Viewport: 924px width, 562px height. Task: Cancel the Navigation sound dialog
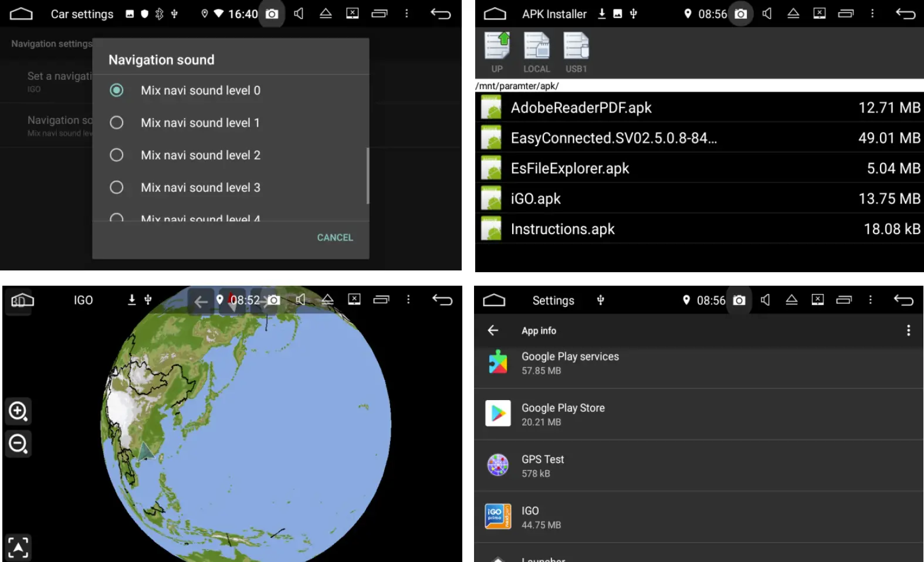335,238
